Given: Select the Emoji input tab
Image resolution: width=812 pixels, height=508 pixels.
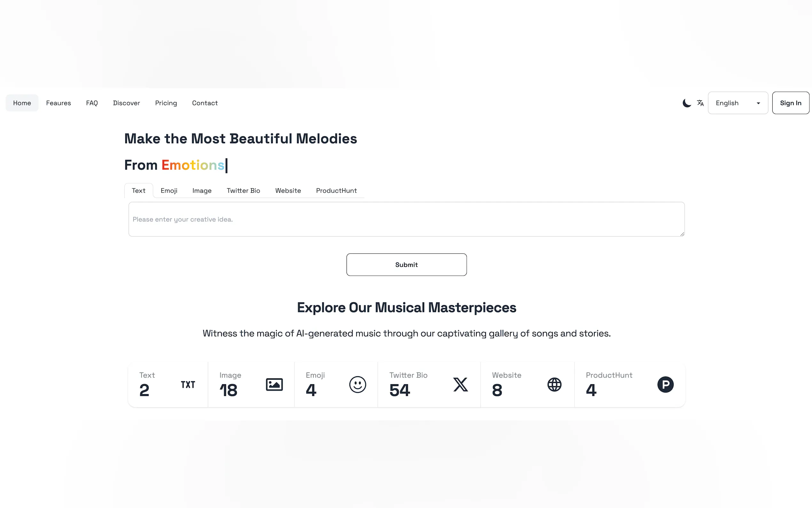Looking at the screenshot, I should pyautogui.click(x=169, y=191).
